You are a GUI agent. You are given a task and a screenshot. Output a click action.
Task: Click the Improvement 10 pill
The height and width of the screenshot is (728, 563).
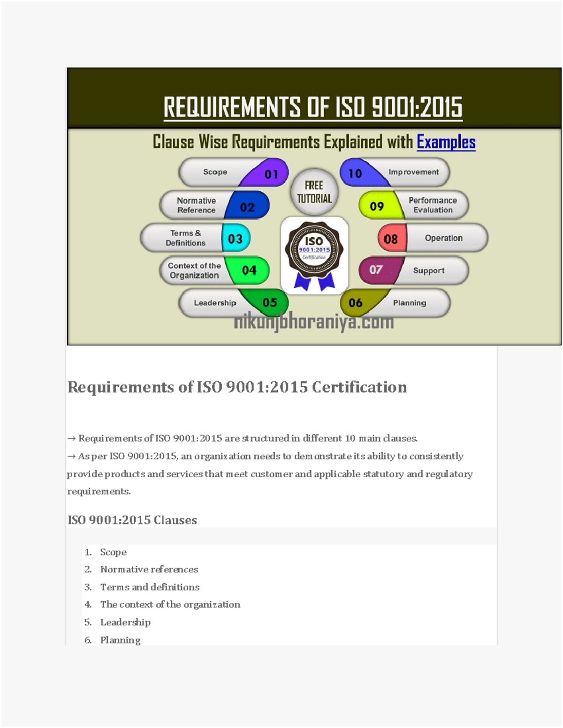click(395, 173)
